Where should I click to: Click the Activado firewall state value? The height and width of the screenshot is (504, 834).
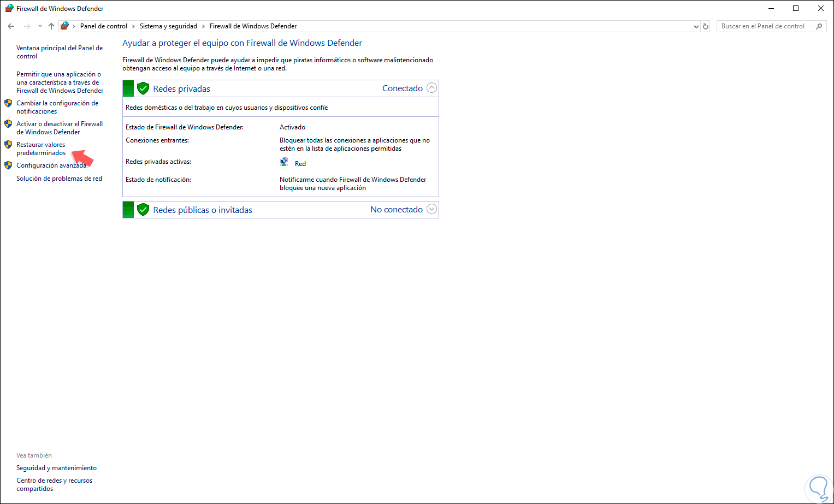(292, 127)
